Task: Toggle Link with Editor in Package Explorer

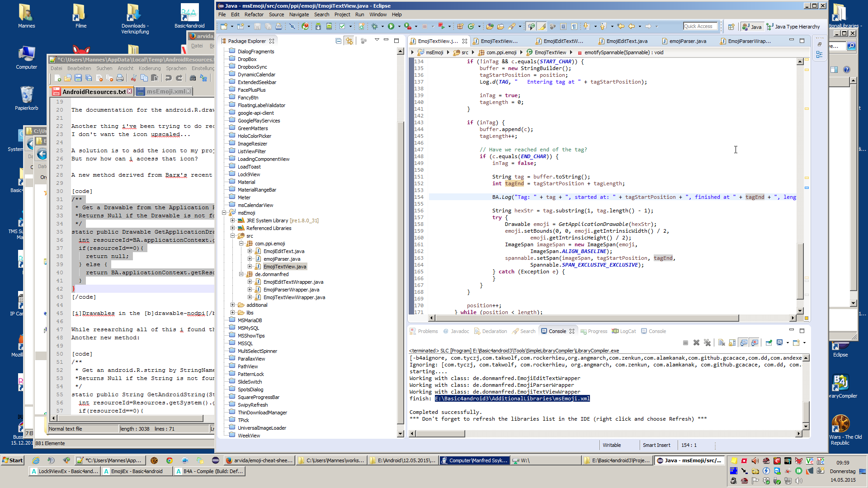Action: [349, 41]
